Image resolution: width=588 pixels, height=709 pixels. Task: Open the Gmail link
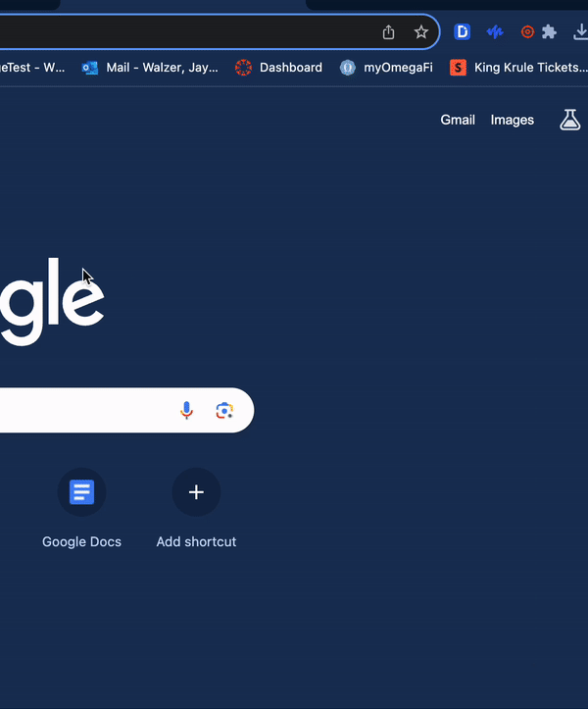pos(458,120)
